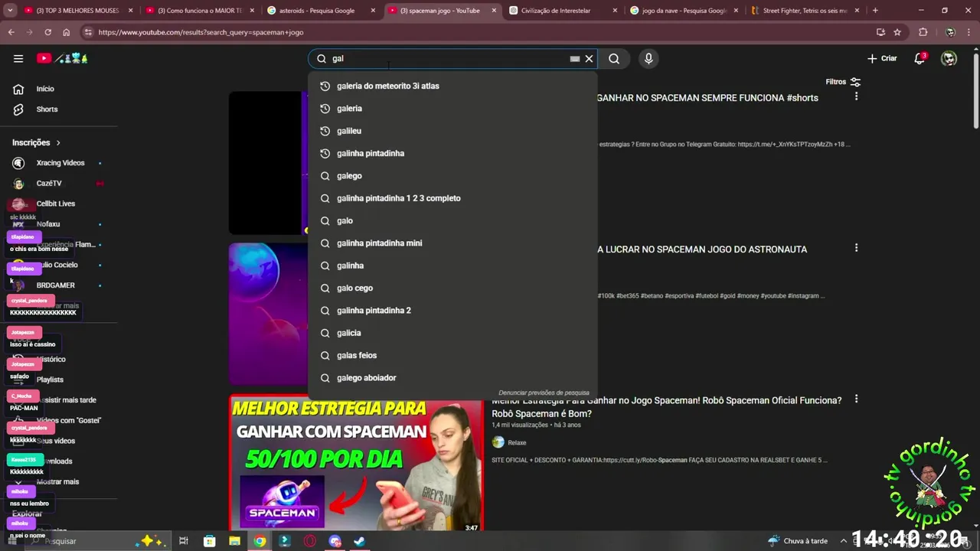Select suggestion 'galas feios'
980x551 pixels.
point(452,355)
